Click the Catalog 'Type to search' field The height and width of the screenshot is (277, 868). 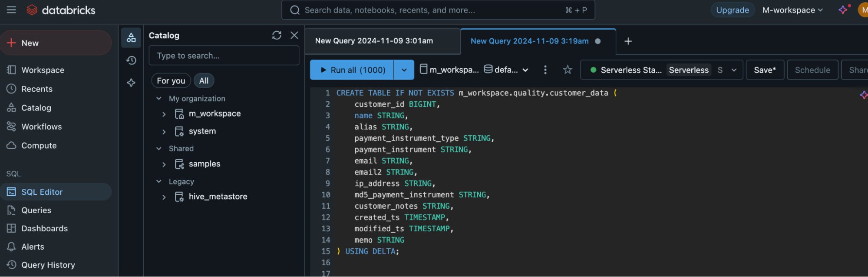224,56
